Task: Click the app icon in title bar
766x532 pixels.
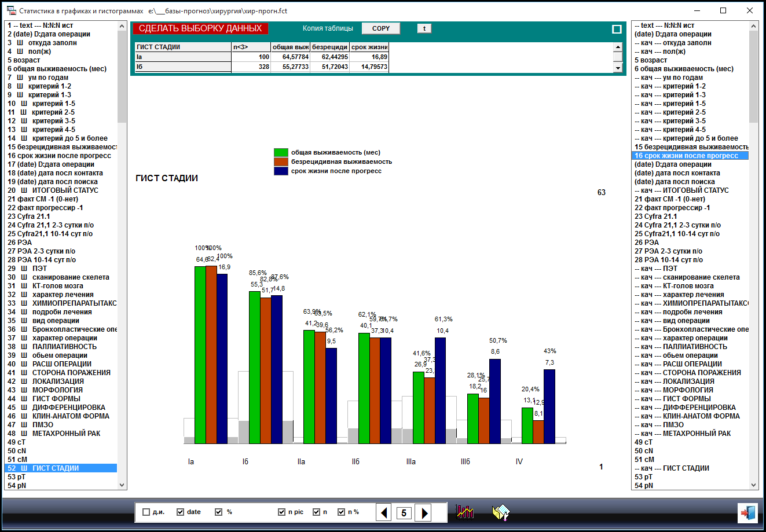Action: tap(10, 11)
